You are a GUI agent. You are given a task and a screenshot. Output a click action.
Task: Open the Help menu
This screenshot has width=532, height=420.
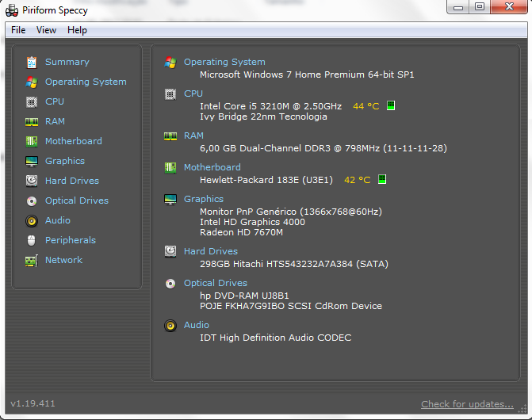(78, 30)
